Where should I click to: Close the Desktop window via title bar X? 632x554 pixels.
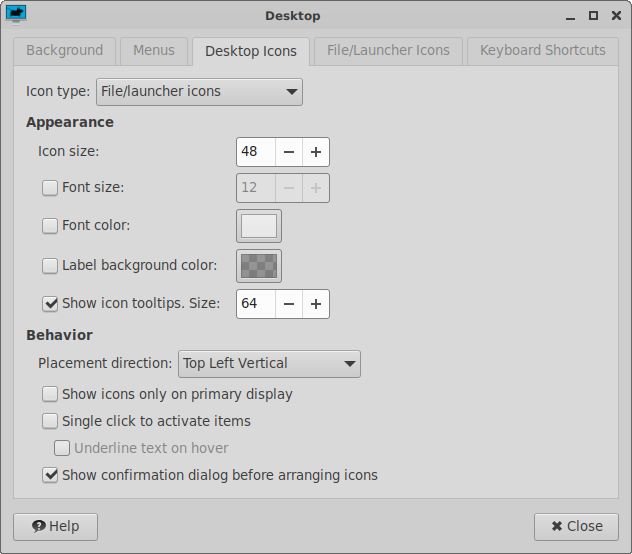coord(616,16)
